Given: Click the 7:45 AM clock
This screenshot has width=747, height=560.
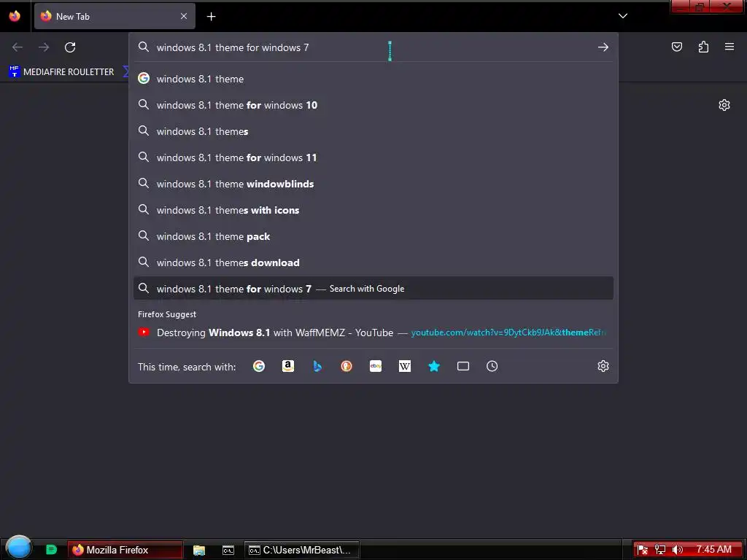Looking at the screenshot, I should (713, 550).
